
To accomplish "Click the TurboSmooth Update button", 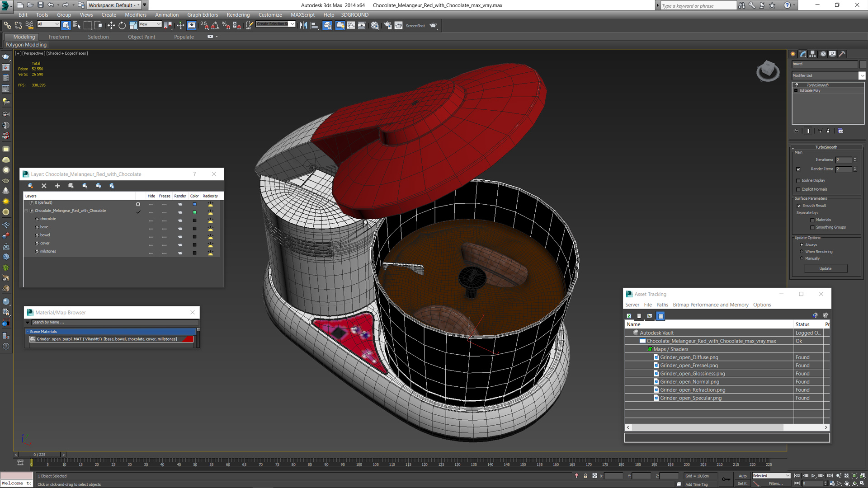I will point(826,268).
